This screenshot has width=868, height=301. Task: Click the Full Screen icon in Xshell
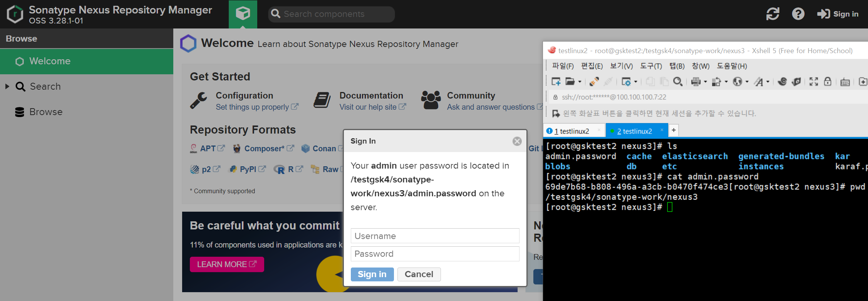click(814, 82)
